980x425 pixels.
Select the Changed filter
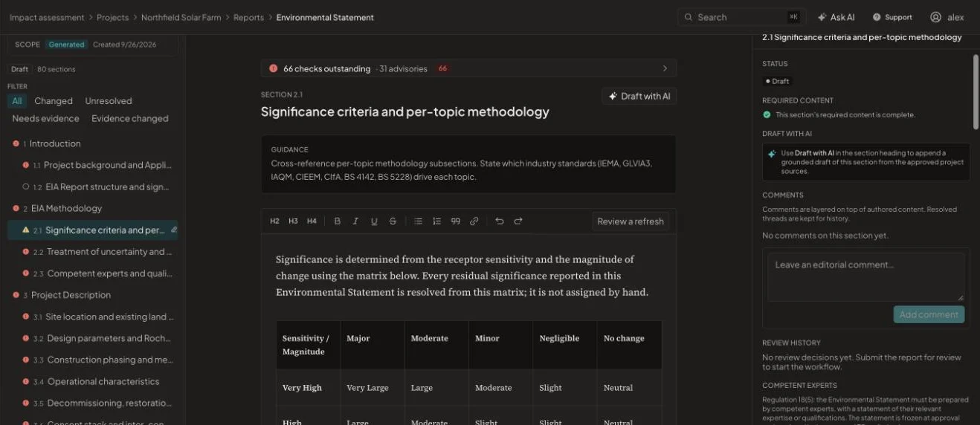(54, 101)
